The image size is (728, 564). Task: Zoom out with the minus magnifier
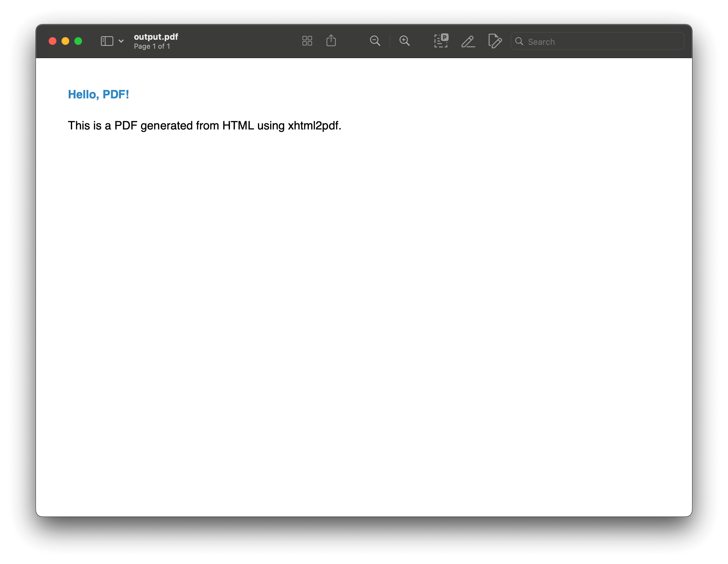click(375, 41)
